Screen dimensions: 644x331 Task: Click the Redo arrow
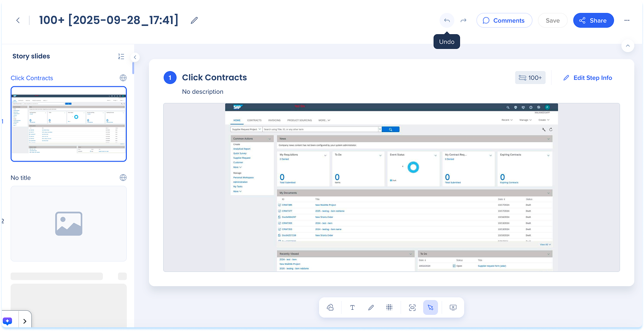463,20
